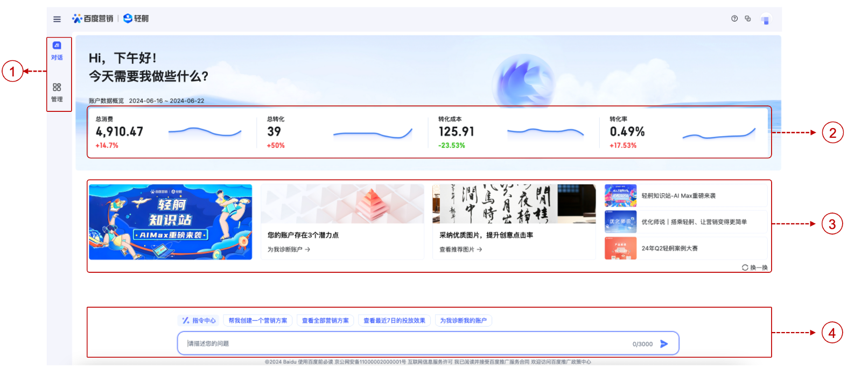
Task: Select the 为我诊断我的账户 suggestion chip
Action: (463, 321)
